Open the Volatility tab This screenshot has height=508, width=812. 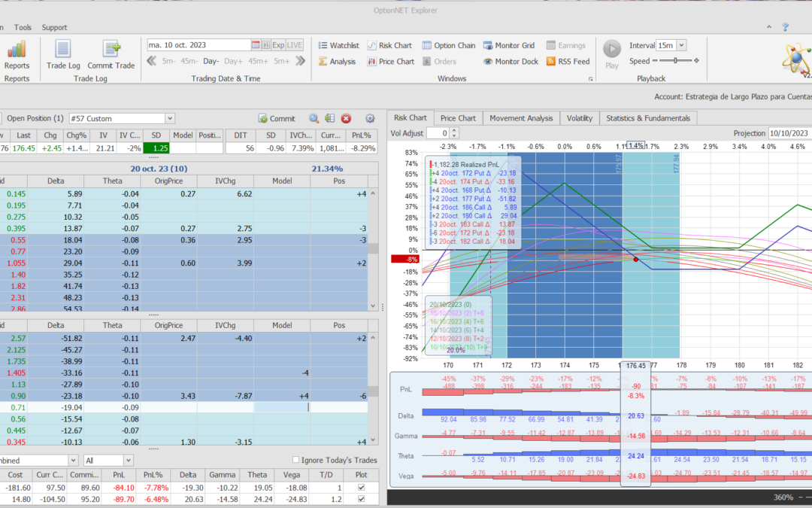(579, 118)
